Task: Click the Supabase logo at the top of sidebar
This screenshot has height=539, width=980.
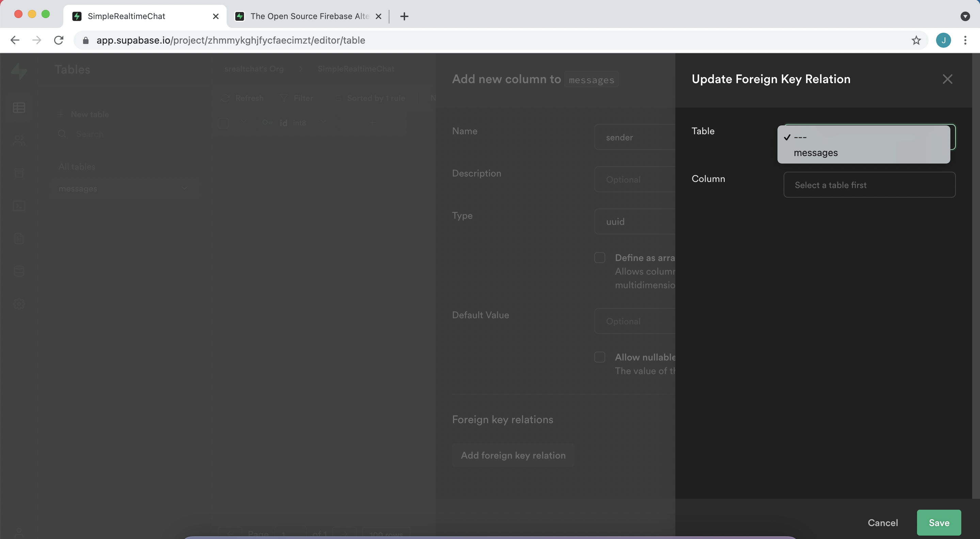Action: click(x=19, y=71)
